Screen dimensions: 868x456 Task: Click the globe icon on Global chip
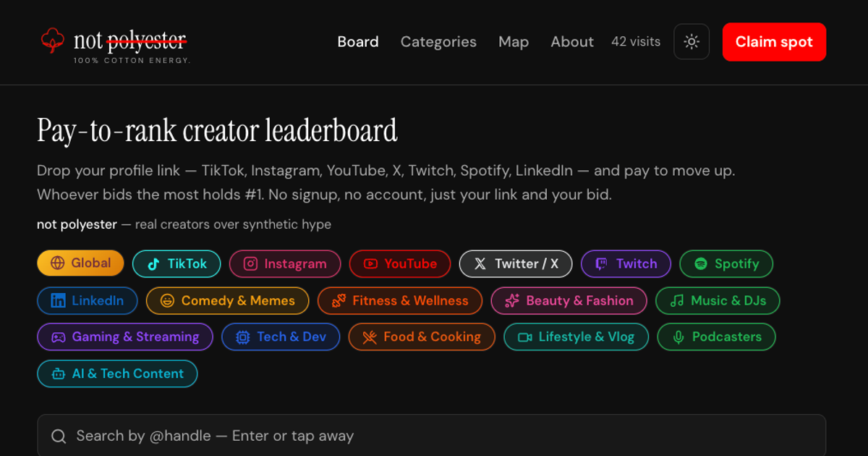click(x=58, y=263)
